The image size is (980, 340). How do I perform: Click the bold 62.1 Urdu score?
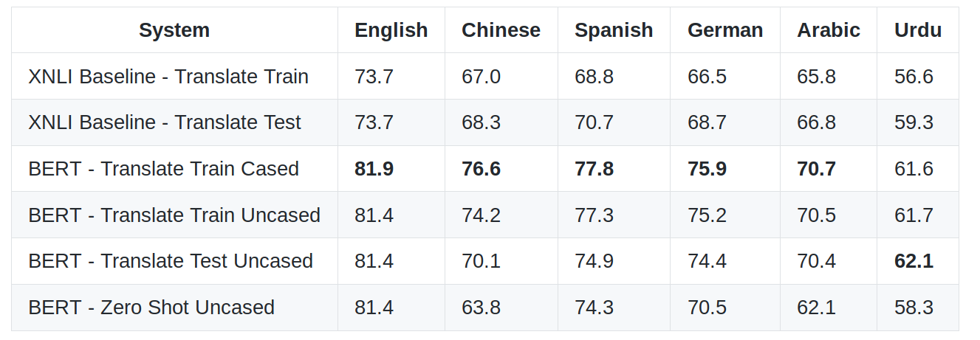coord(914,261)
